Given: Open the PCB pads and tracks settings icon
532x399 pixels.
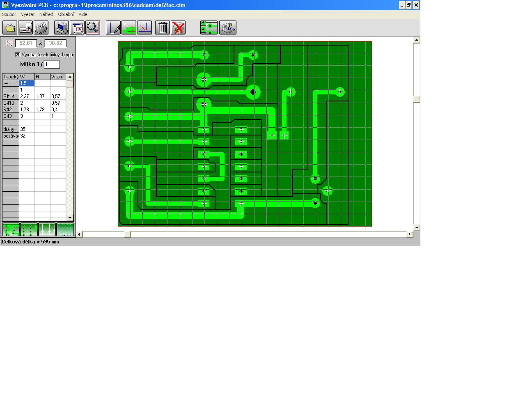Looking at the screenshot, I should (x=209, y=28).
